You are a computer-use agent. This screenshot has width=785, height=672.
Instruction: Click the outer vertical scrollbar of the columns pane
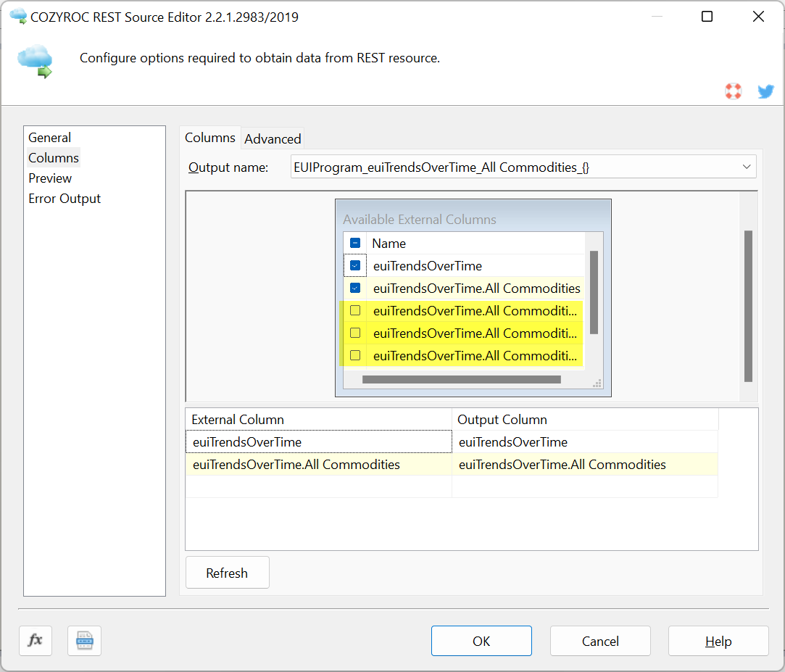(749, 306)
